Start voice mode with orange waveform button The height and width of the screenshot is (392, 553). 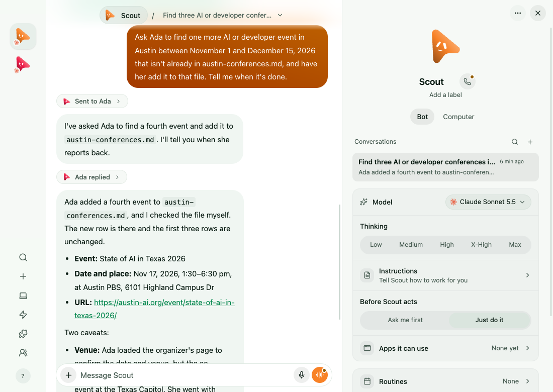[320, 375]
